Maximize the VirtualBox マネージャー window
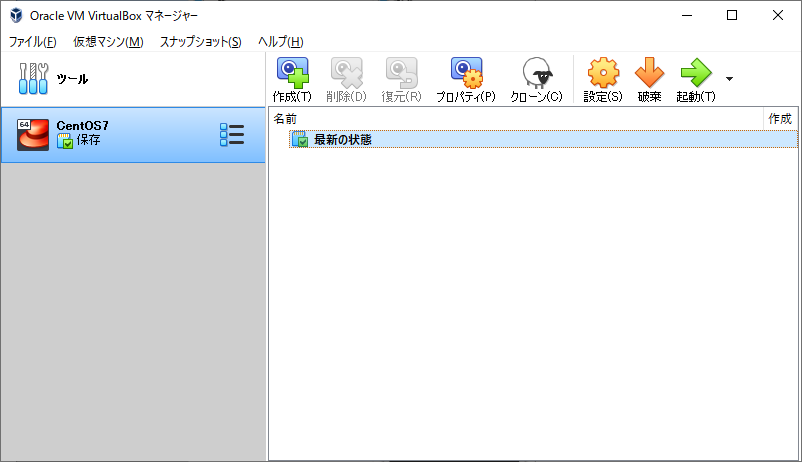This screenshot has height=462, width=802. coord(732,15)
